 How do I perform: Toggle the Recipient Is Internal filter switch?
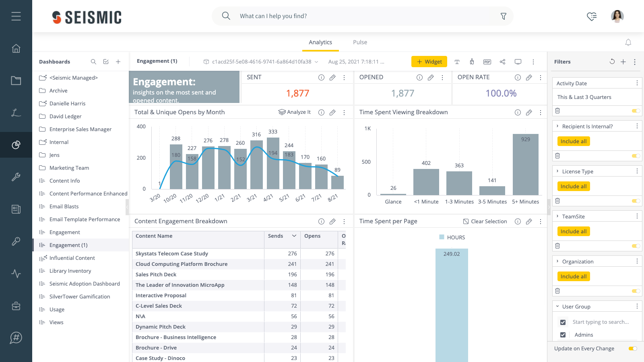point(636,156)
